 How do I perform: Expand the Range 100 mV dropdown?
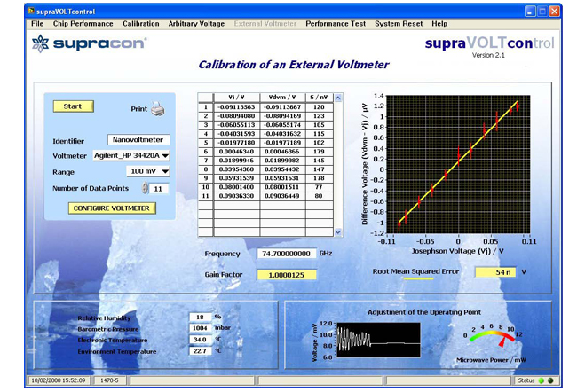(x=148, y=171)
